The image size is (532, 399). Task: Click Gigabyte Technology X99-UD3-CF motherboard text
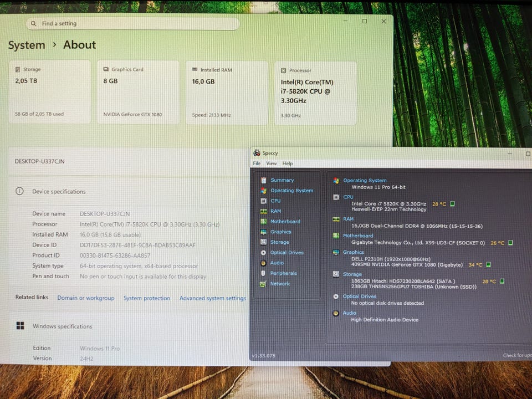tap(418, 243)
